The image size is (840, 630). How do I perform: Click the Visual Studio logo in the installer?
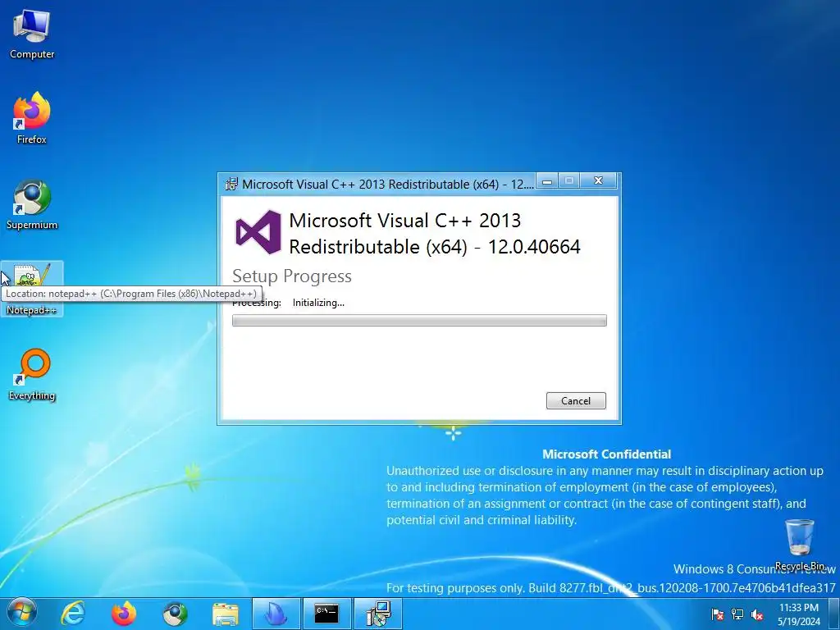point(258,232)
